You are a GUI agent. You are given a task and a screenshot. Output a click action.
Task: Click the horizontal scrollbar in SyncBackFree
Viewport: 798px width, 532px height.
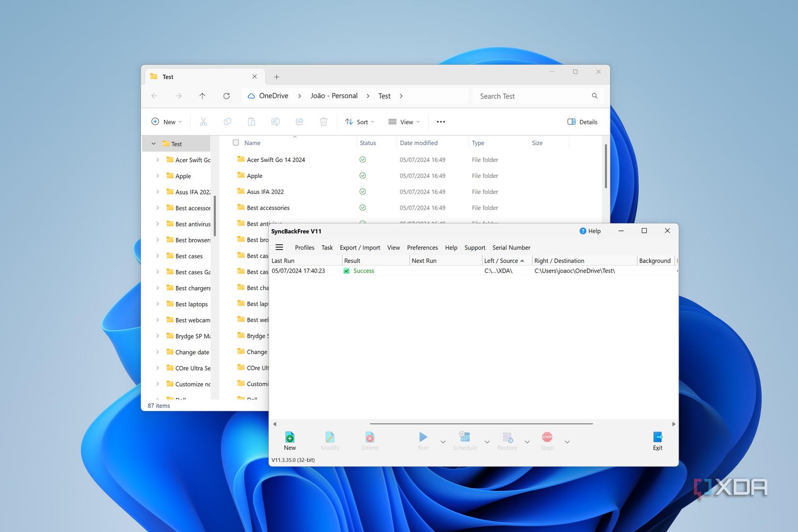481,424
